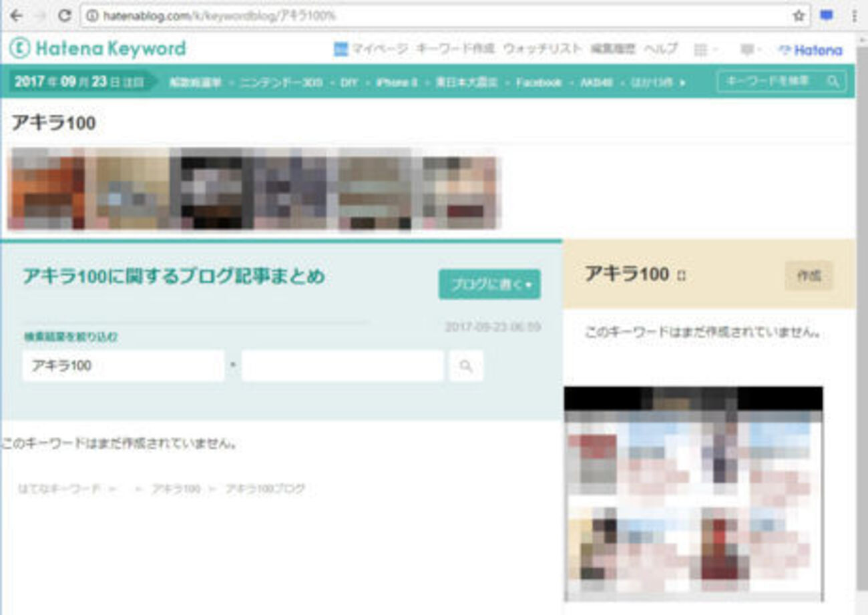
Task: Click the magnifier button beside the filter fields
Action: [x=466, y=366]
